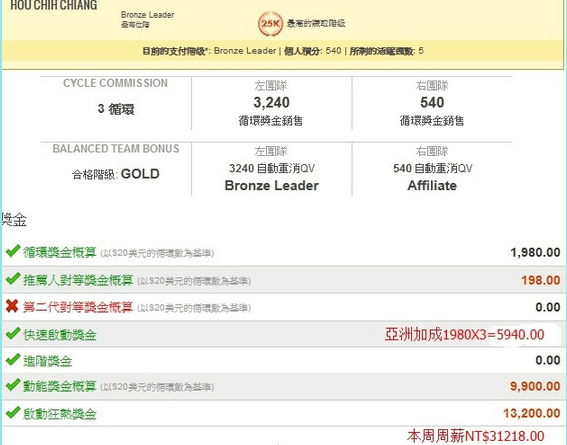Screen dimensions: 567x445
Task: Click green checkmark beside 動能獎金概算
Action: pyautogui.click(x=13, y=385)
